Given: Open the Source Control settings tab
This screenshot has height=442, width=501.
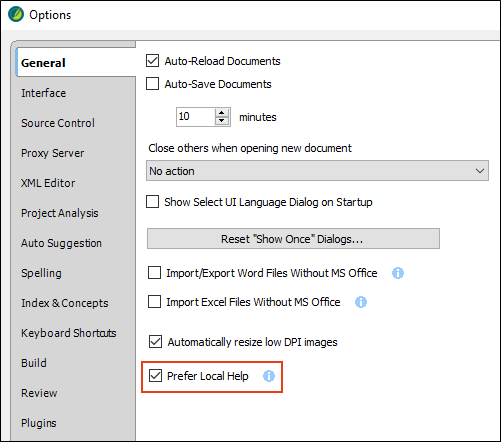Looking at the screenshot, I should point(58,123).
